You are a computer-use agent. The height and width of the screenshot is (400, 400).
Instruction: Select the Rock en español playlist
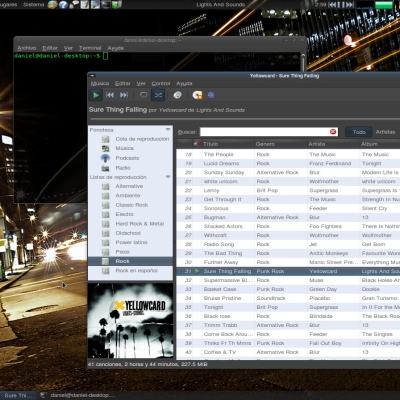point(130,271)
